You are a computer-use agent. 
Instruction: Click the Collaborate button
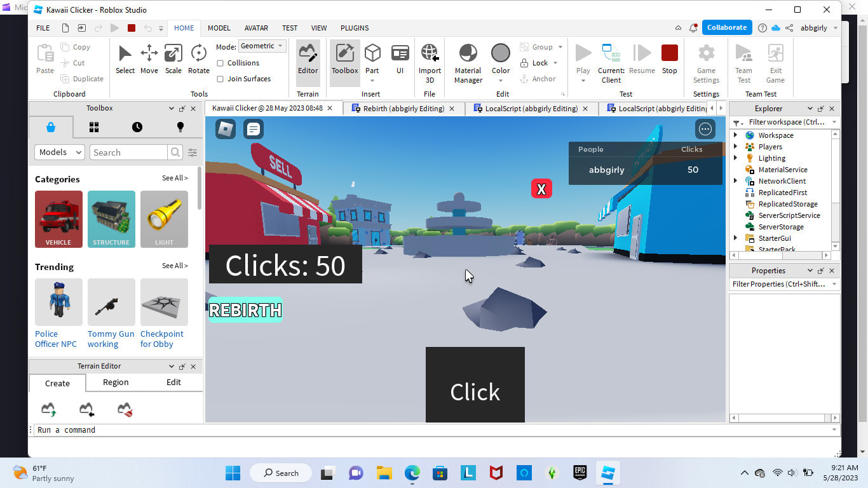(727, 28)
